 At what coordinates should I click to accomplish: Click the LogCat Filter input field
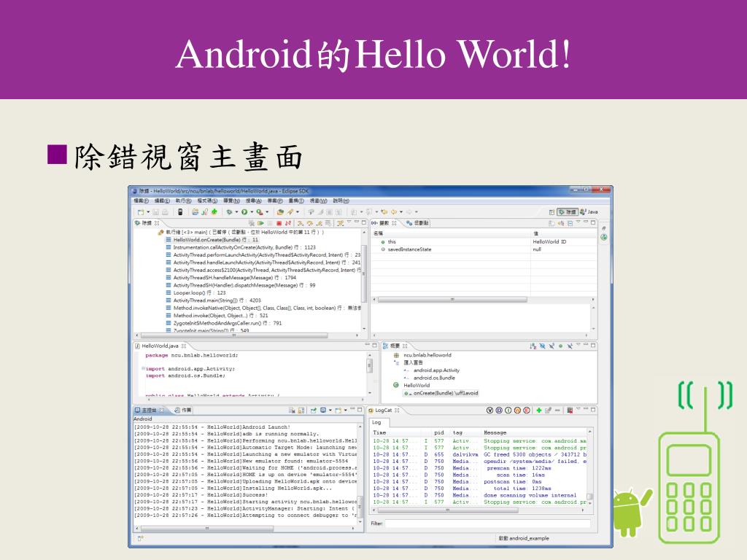point(487,524)
